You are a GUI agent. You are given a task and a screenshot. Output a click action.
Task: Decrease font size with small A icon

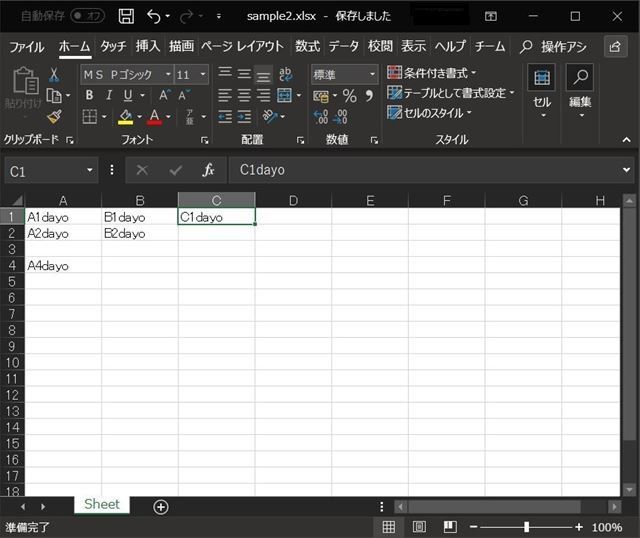pos(183,96)
